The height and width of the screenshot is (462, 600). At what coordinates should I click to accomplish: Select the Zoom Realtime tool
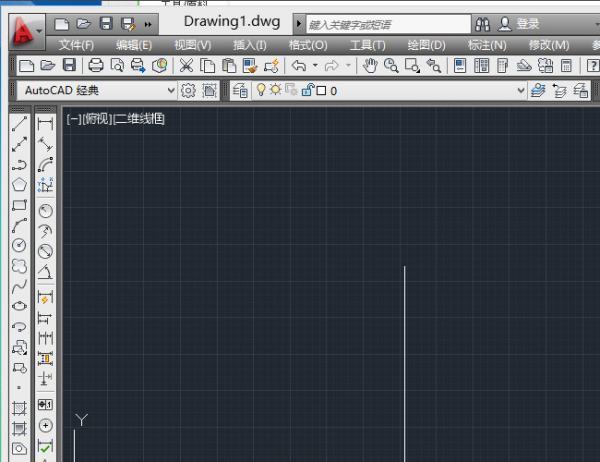pyautogui.click(x=391, y=65)
